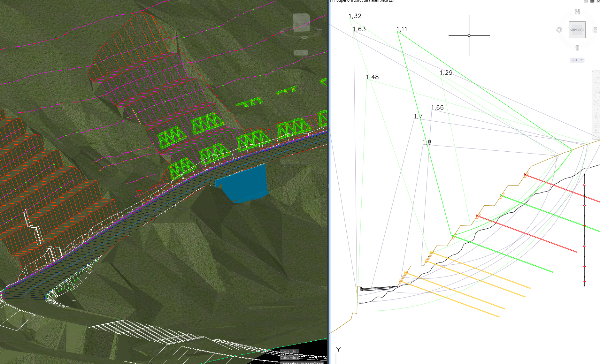600x364 pixels.
Task: Restore down the drawing viewport window
Action: coord(592,1)
